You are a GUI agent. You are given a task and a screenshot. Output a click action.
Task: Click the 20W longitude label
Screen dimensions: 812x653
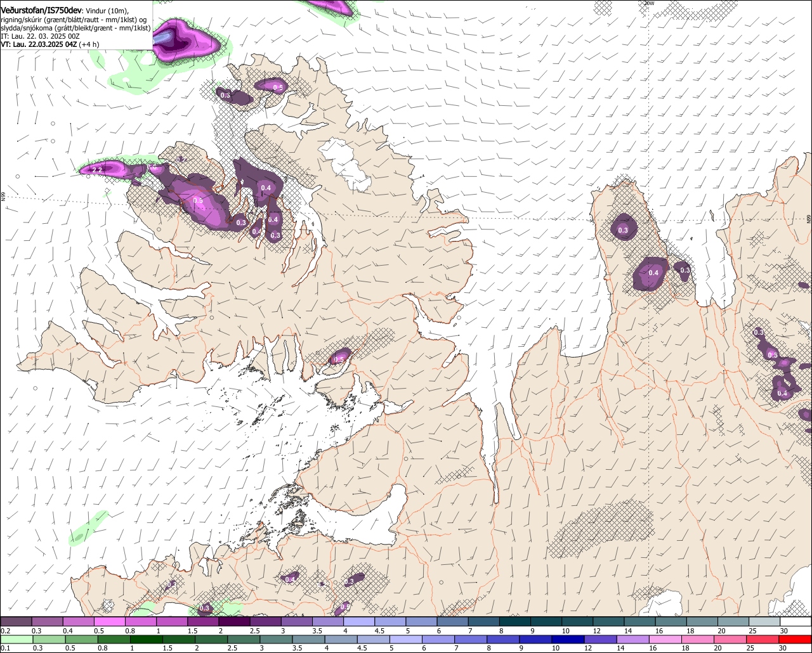[649, 3]
